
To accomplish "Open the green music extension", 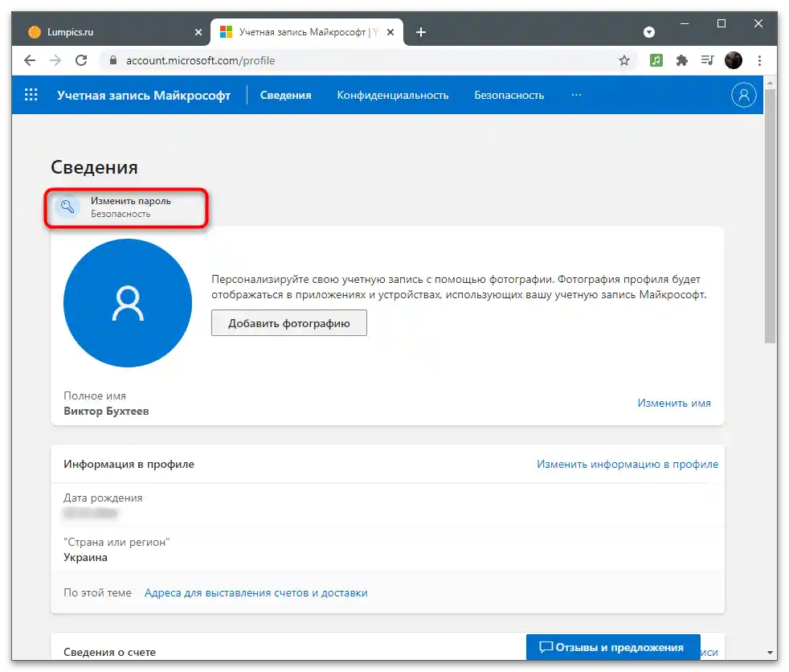I will coord(656,60).
